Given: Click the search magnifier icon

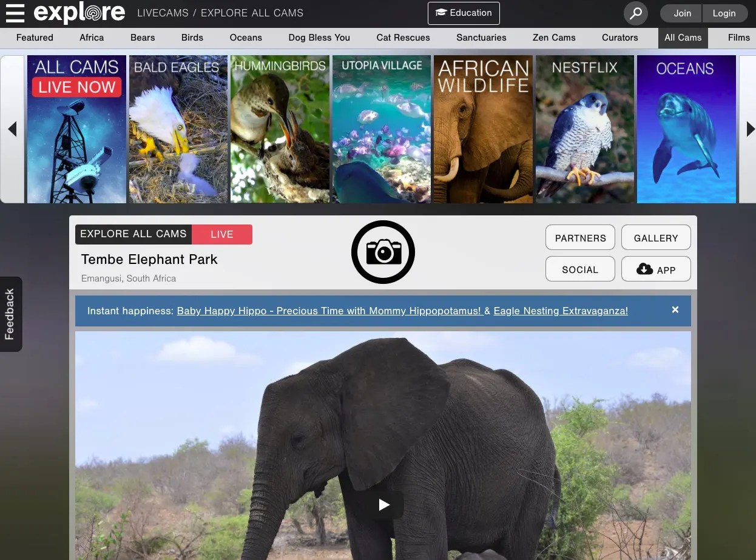Looking at the screenshot, I should point(635,13).
